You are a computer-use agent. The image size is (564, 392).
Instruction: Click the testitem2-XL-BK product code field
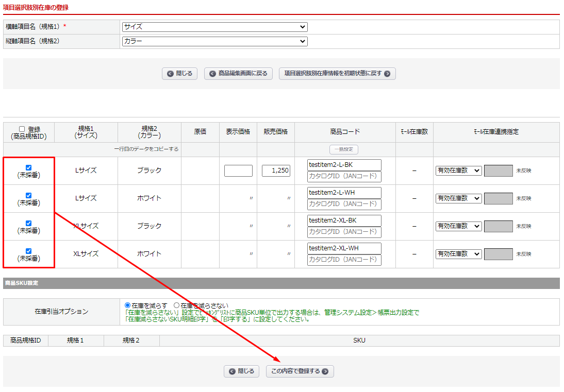pyautogui.click(x=344, y=220)
